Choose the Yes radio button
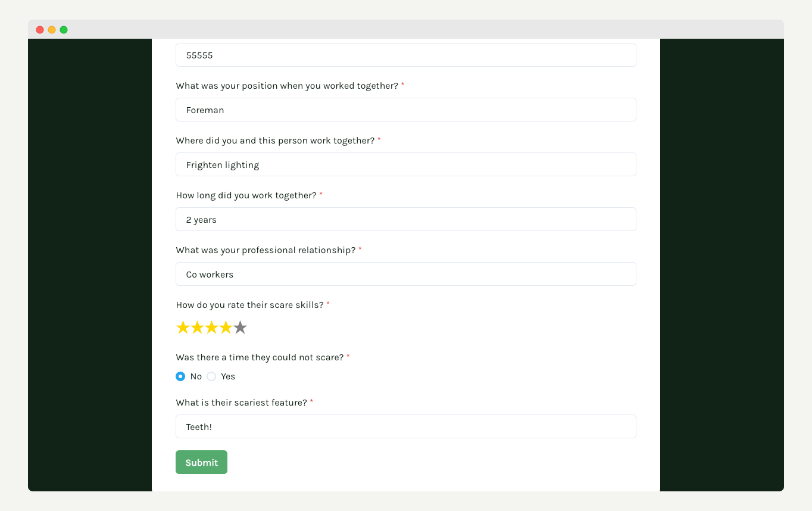The width and height of the screenshot is (812, 511). click(211, 376)
